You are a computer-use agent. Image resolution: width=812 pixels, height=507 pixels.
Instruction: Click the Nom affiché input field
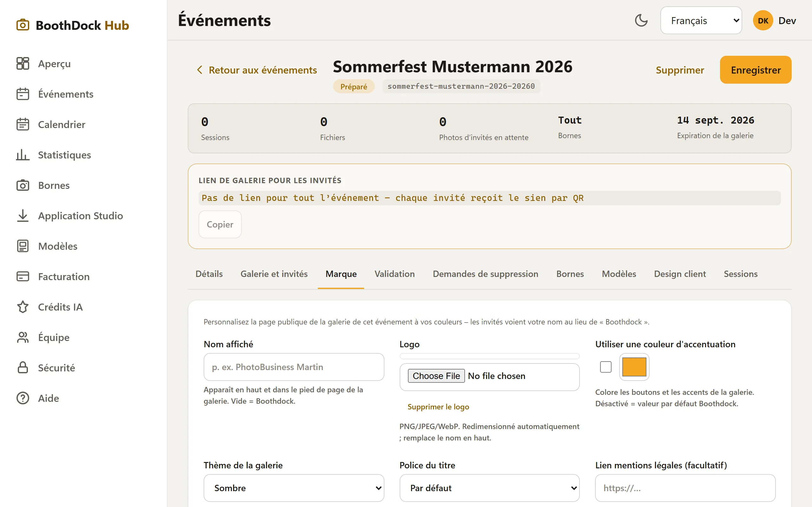[294, 367]
